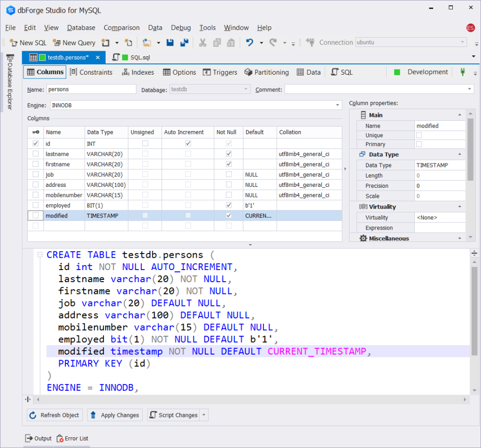This screenshot has height=448, width=481.
Task: Open the Connection ubuntu dropdown
Action: [x=462, y=42]
